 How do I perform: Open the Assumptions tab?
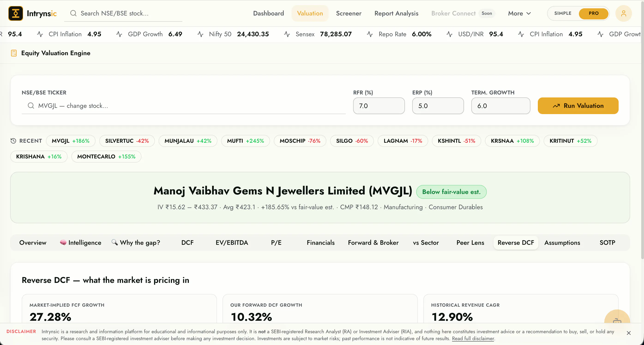click(562, 243)
